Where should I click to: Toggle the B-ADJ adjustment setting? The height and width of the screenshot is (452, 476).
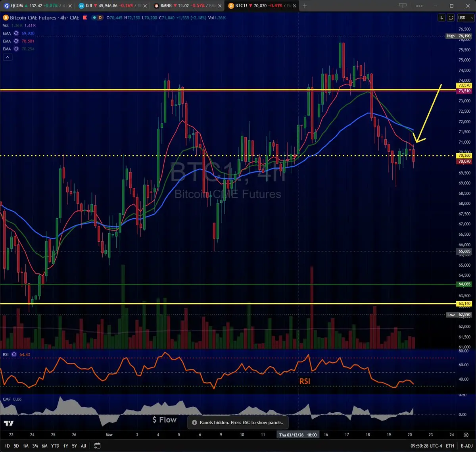click(466, 446)
